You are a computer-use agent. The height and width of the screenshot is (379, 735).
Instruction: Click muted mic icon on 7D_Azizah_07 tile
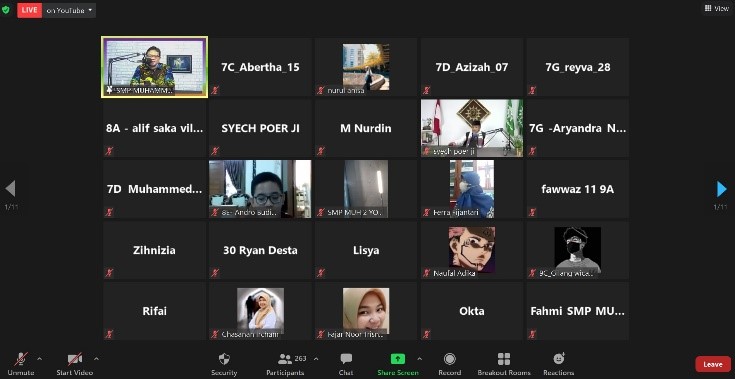(x=427, y=90)
